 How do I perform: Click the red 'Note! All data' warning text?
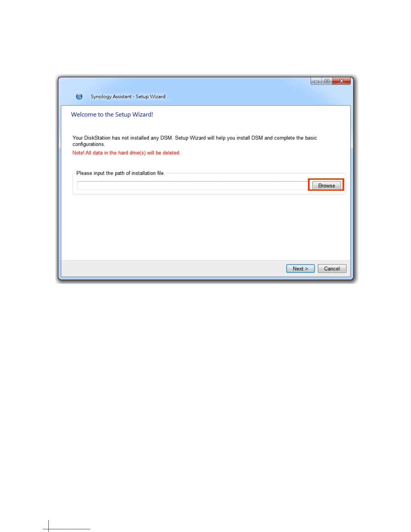127,153
